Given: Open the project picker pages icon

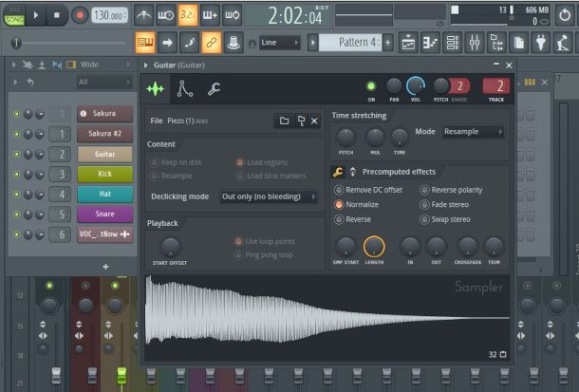Looking at the screenshot, I should coord(519,43).
